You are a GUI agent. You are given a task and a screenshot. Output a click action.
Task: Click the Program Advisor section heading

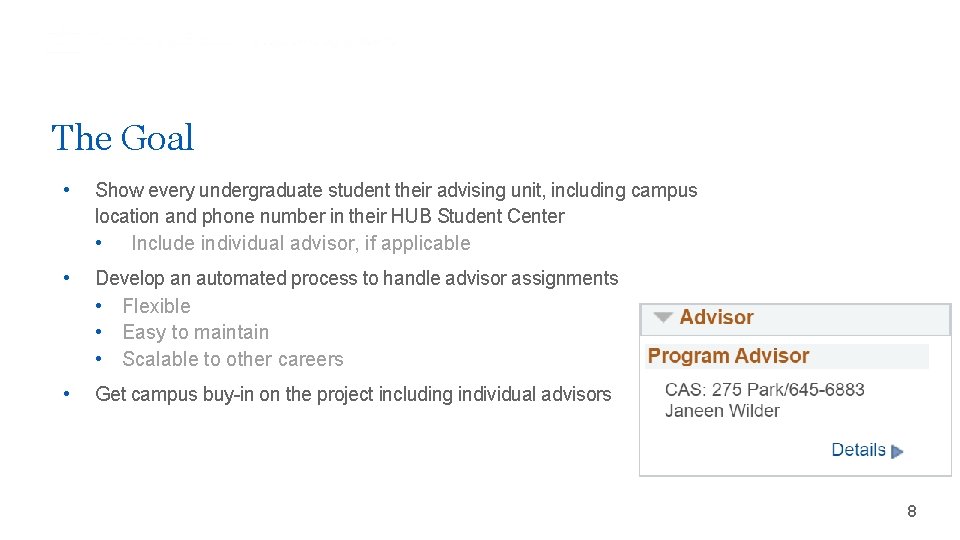729,356
